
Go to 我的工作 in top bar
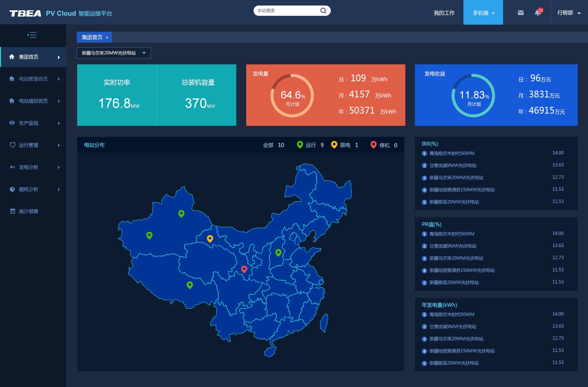coord(444,13)
